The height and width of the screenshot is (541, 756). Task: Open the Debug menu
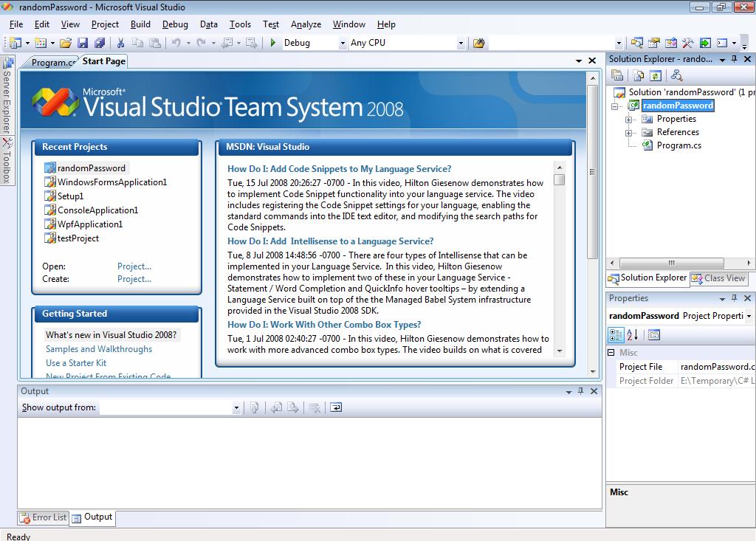(175, 24)
